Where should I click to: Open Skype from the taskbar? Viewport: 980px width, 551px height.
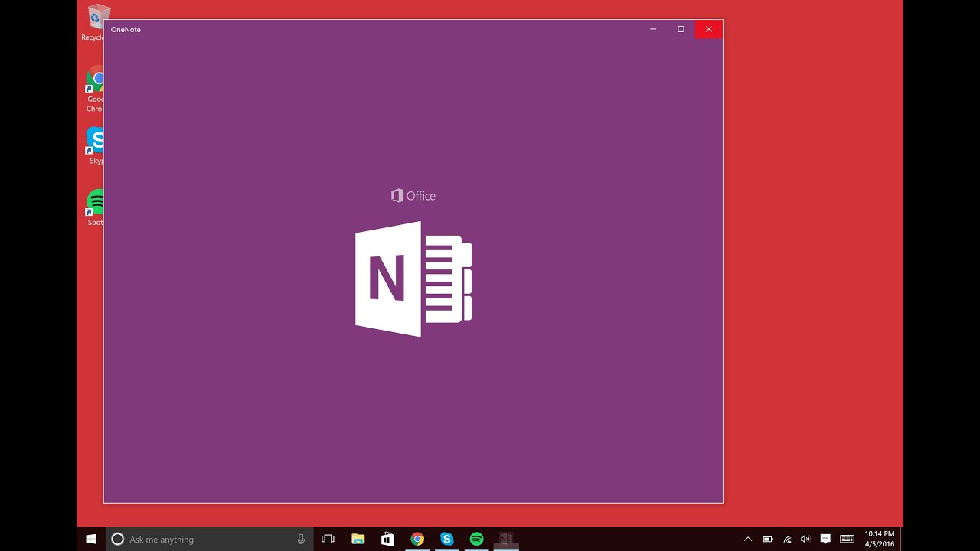[x=447, y=539]
